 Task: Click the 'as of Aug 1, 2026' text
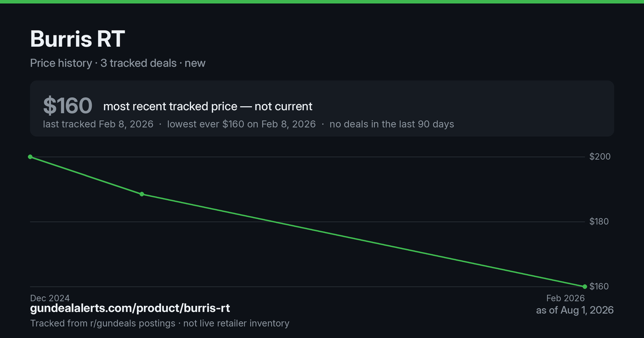coord(575,310)
